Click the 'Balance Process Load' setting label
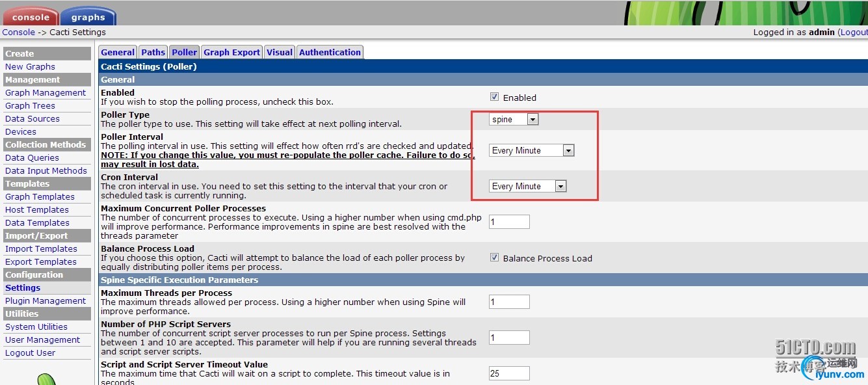 [148, 248]
